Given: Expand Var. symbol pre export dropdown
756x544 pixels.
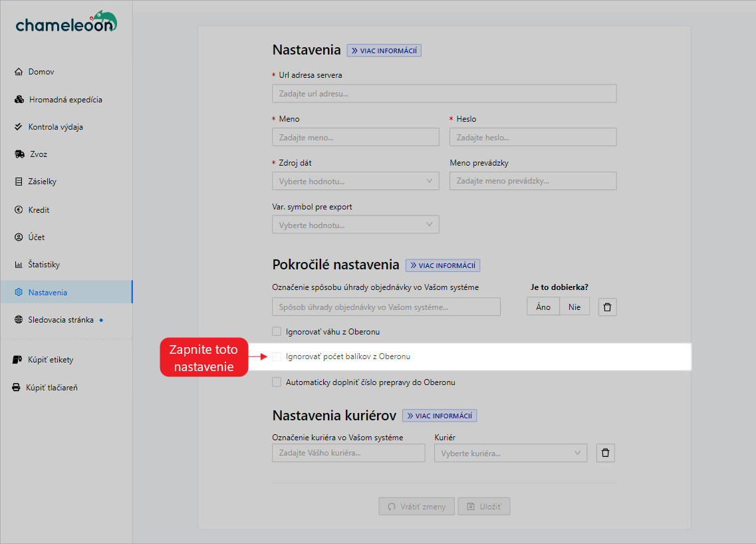Looking at the screenshot, I should (355, 225).
